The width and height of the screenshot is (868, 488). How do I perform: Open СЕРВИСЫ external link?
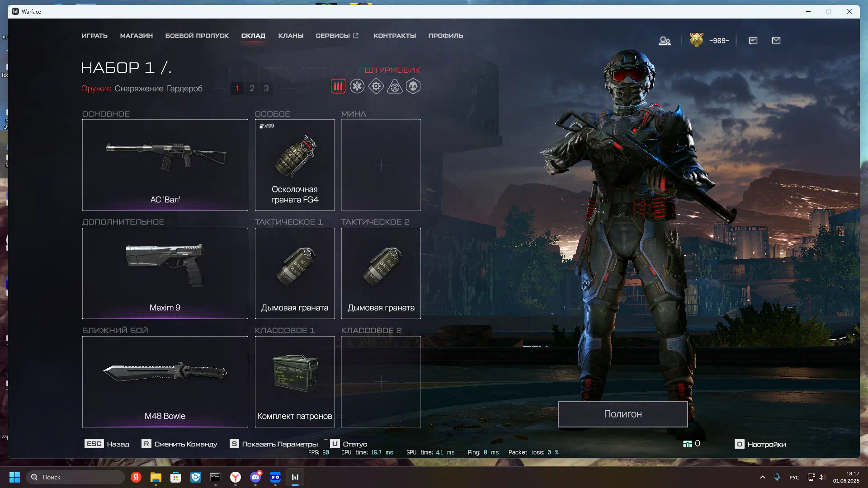tap(337, 36)
